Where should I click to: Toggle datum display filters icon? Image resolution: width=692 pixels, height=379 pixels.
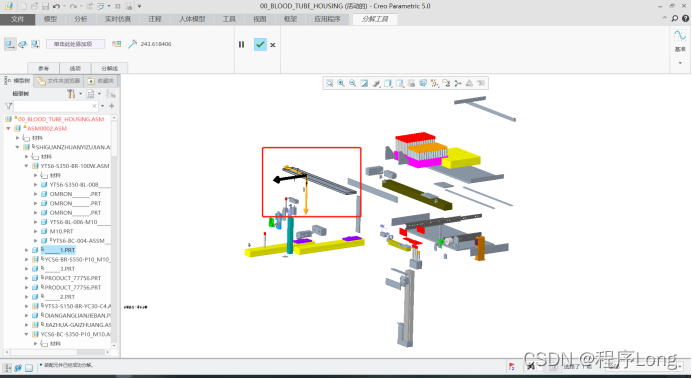point(435,83)
